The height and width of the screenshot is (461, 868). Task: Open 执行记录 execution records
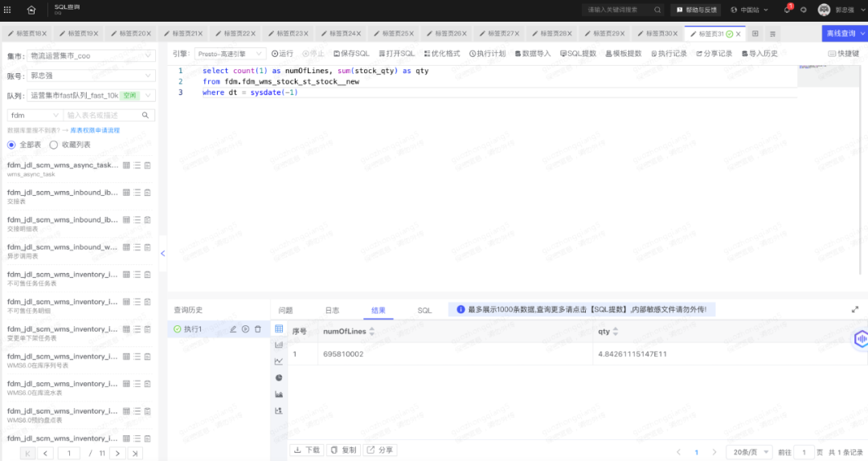point(669,54)
